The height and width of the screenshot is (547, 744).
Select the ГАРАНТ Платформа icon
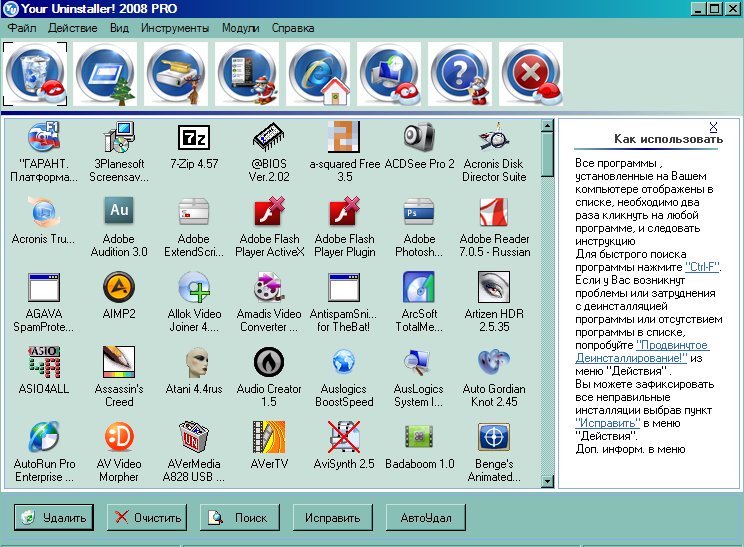(x=44, y=138)
